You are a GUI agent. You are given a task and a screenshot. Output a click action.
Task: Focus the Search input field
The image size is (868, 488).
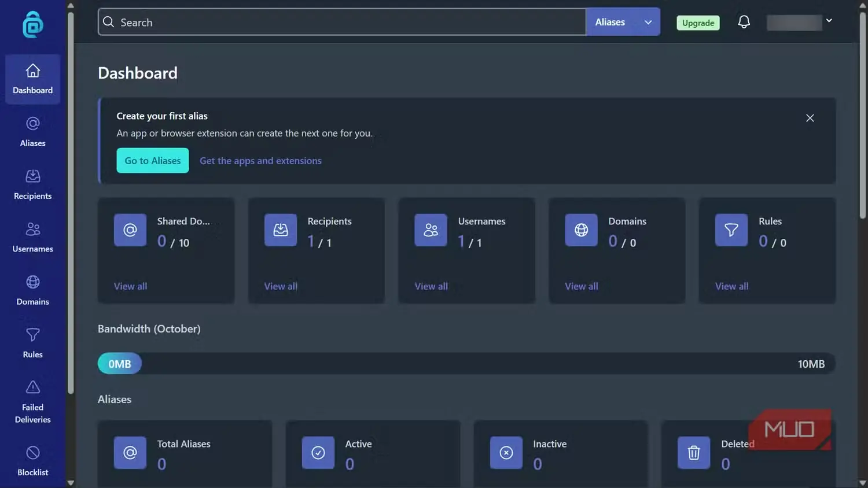(342, 22)
